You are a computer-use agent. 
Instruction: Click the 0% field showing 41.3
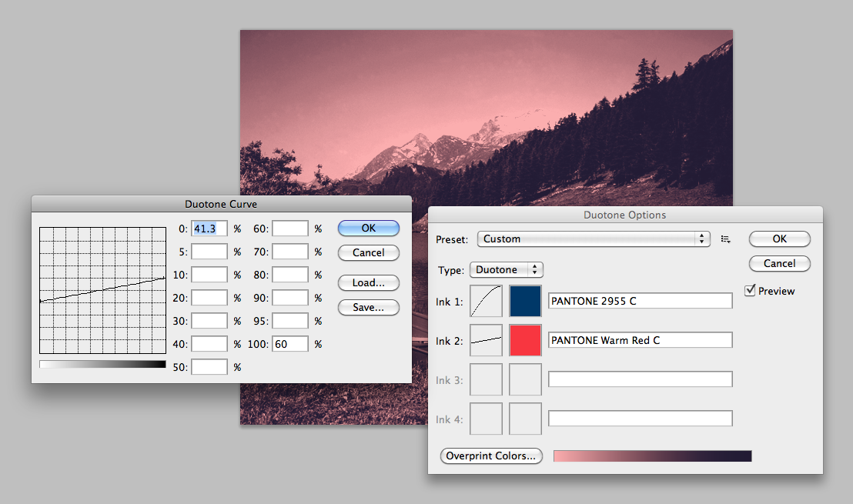coord(209,228)
